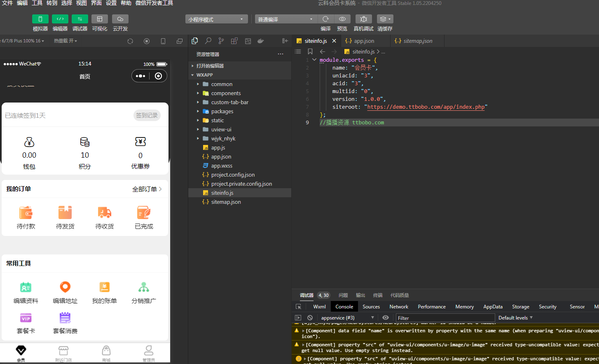
Task: Fold module.exports block chevron
Action: 314,60
